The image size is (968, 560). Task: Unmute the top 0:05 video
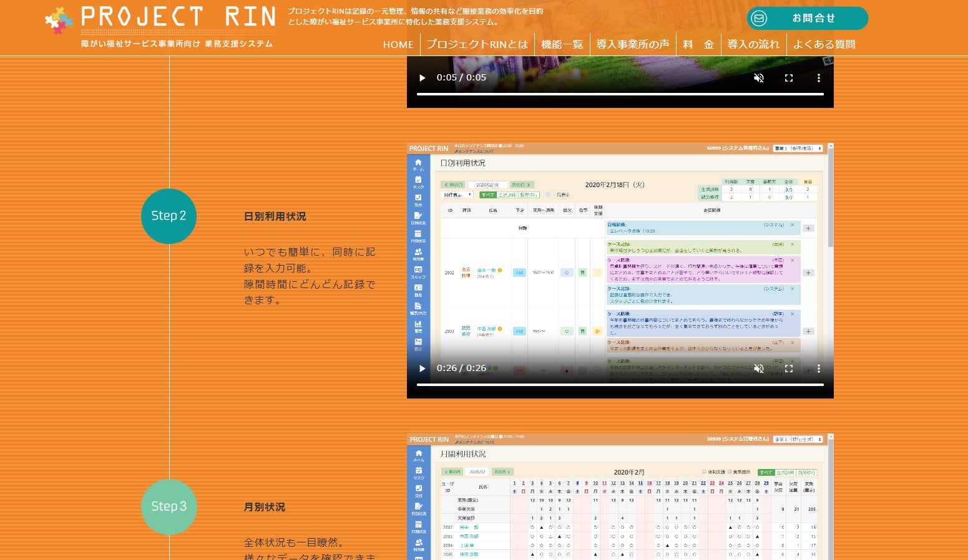click(759, 78)
